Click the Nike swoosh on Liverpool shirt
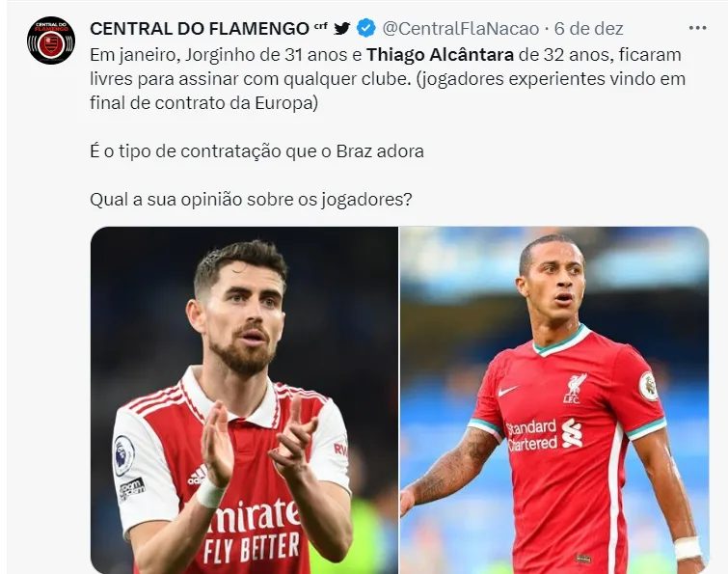Image resolution: width=728 pixels, height=574 pixels. 508,391
